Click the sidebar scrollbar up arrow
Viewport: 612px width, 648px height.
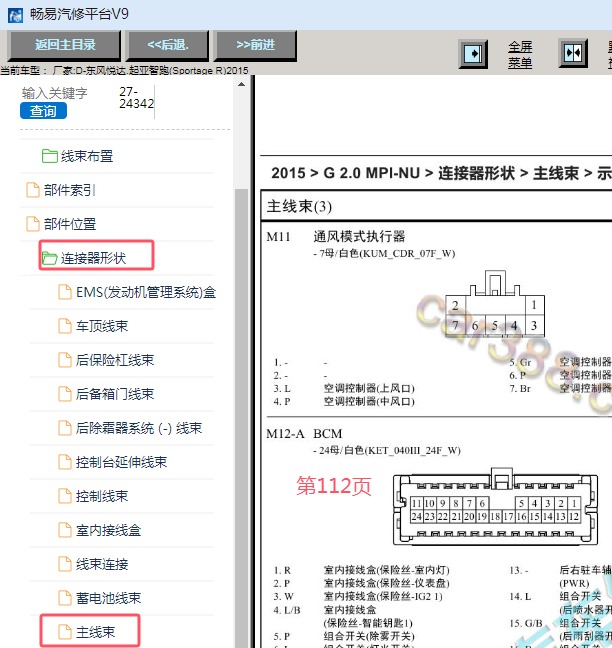tap(241, 85)
